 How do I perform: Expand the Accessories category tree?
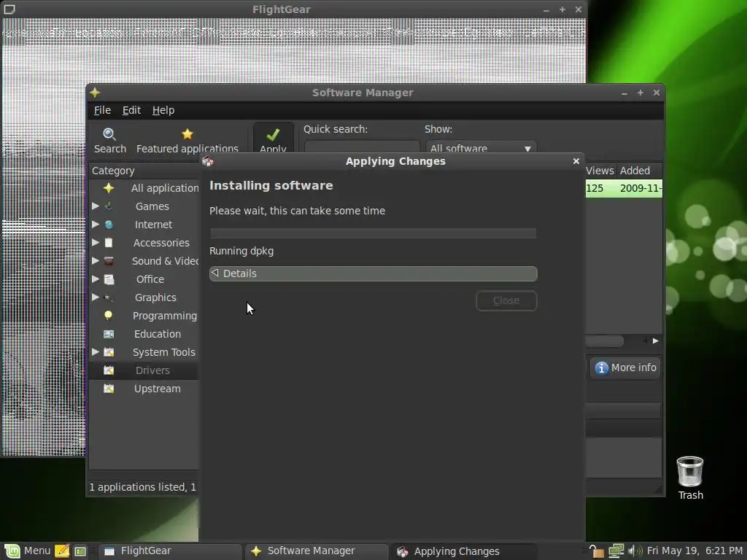click(x=96, y=242)
